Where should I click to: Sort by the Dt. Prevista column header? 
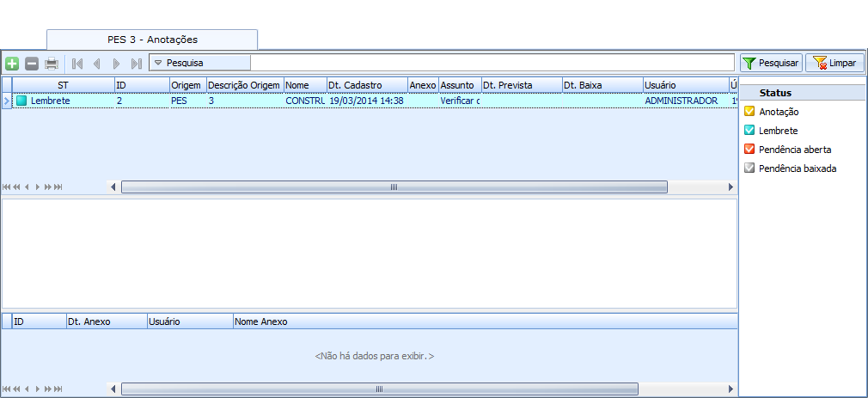click(x=522, y=85)
